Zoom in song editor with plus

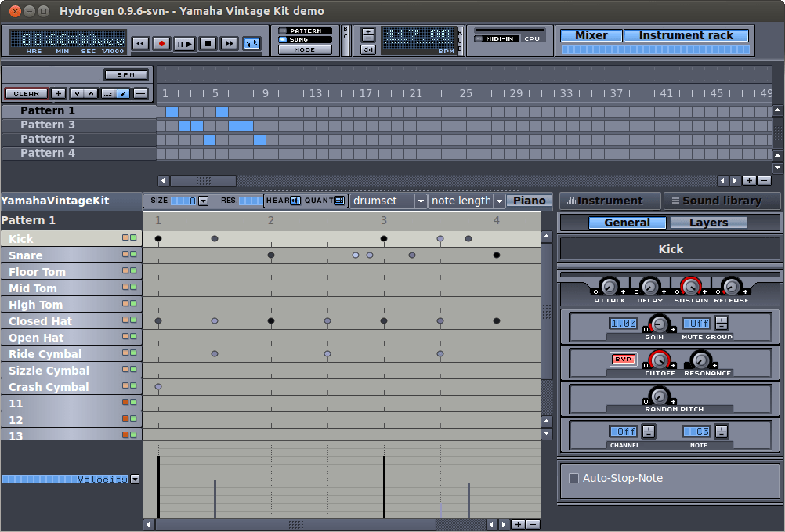click(749, 181)
